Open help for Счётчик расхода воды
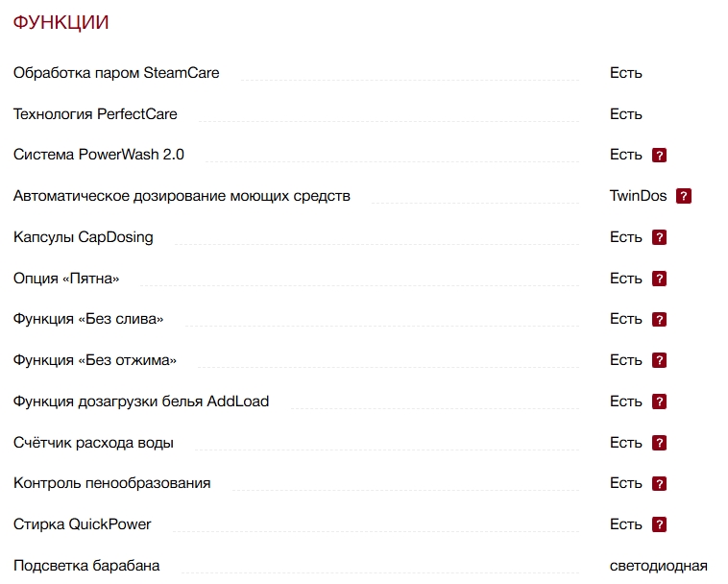Screen dimensions: 728x584 659,443
